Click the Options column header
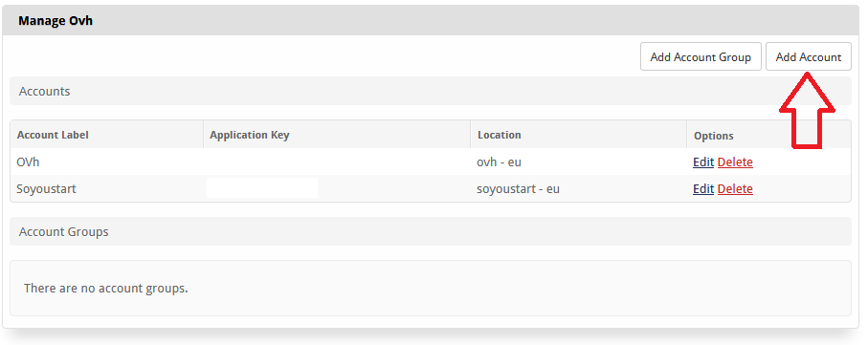 coord(714,136)
